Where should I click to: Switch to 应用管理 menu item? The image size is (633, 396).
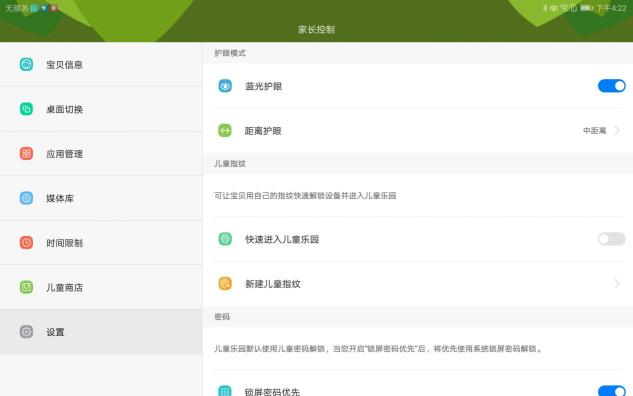[101, 153]
